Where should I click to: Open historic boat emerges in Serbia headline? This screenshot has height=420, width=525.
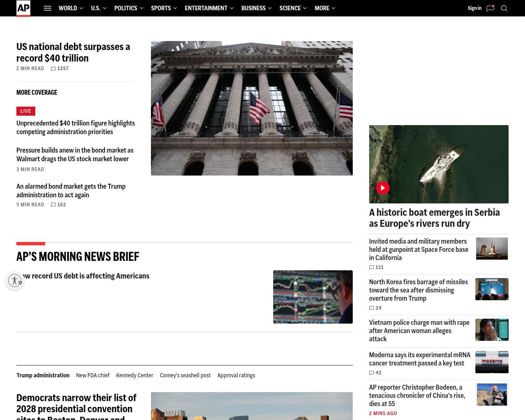point(435,218)
